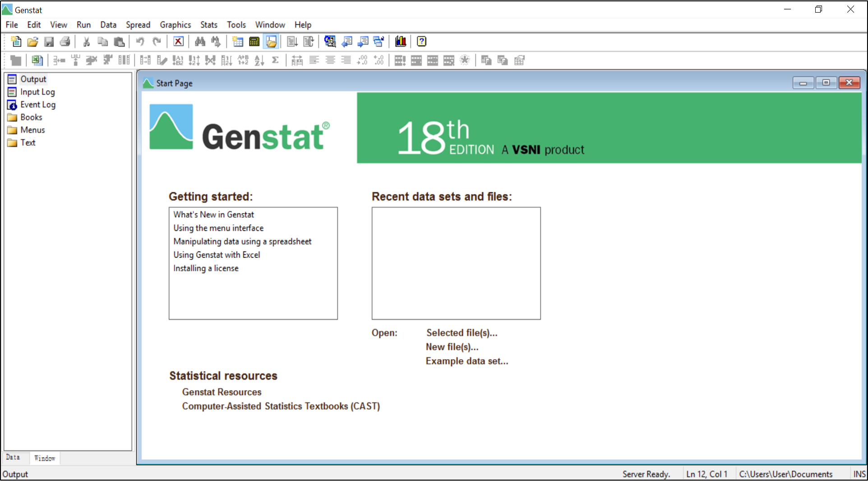Click the Genstat Resources link

tap(222, 392)
